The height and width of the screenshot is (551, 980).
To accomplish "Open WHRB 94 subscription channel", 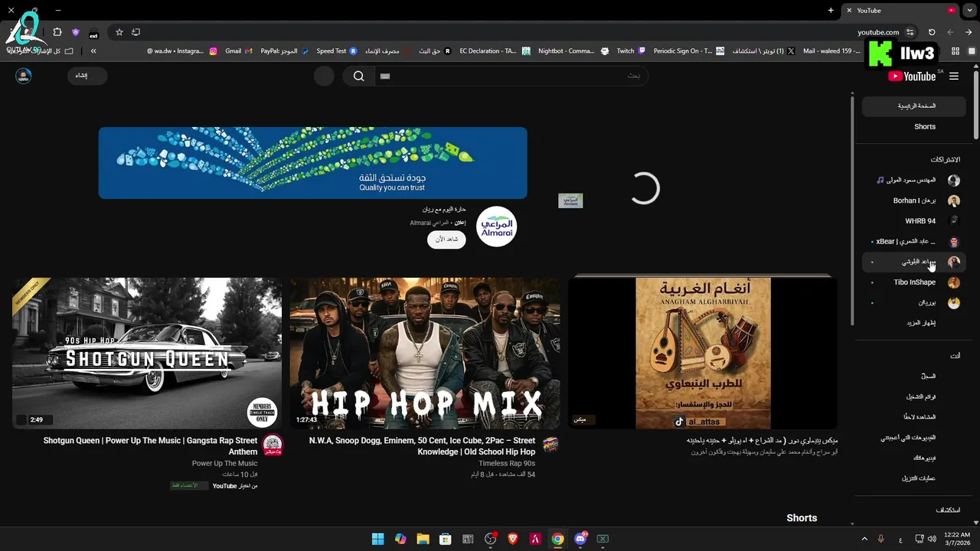I will coord(914,221).
